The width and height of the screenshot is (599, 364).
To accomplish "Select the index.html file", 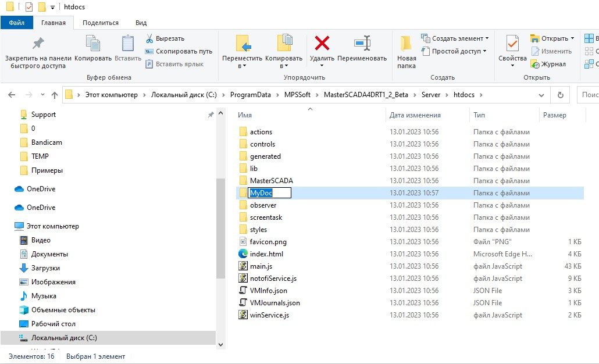I will (266, 254).
